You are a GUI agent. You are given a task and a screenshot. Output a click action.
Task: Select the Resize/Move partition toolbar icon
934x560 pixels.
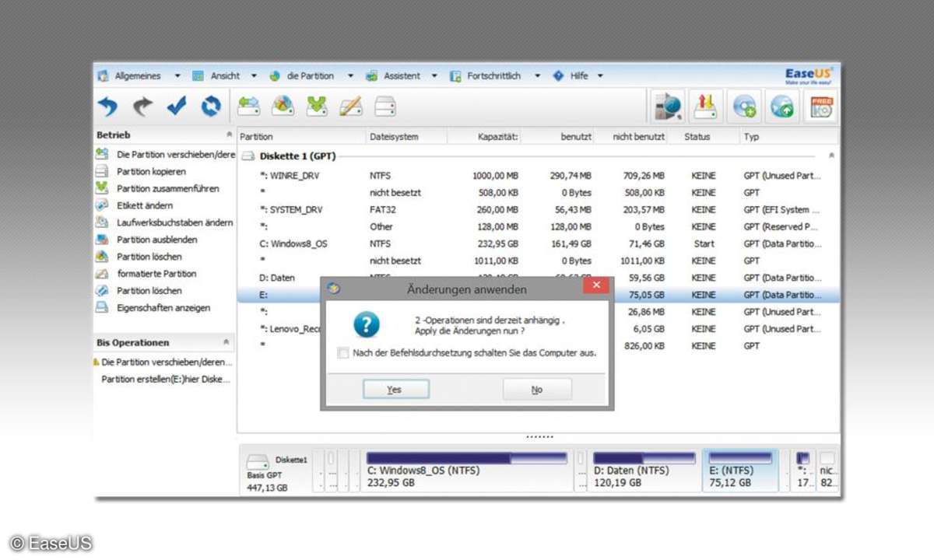[249, 106]
